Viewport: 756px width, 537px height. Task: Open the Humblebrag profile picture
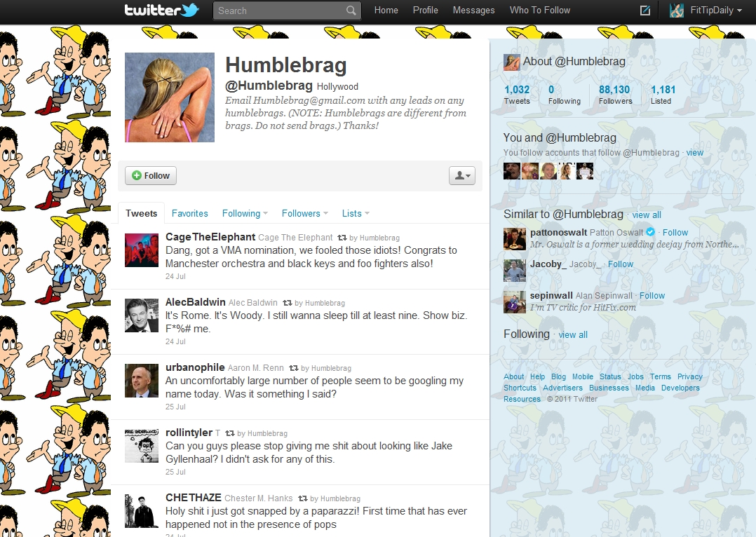(x=170, y=97)
